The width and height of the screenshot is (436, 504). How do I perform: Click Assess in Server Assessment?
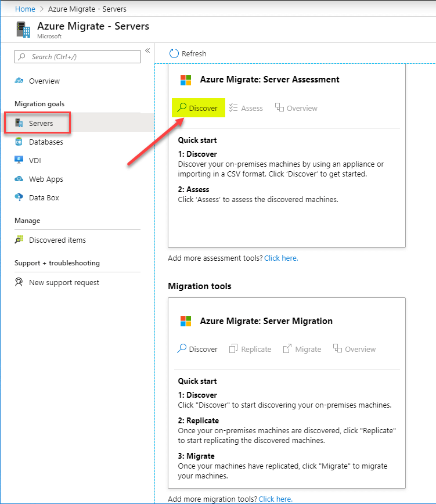click(246, 109)
